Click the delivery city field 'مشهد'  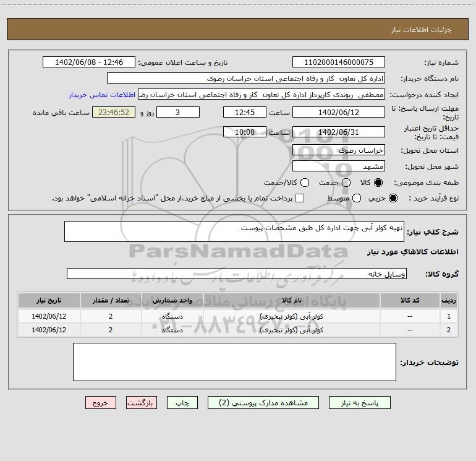pyautogui.click(x=339, y=166)
